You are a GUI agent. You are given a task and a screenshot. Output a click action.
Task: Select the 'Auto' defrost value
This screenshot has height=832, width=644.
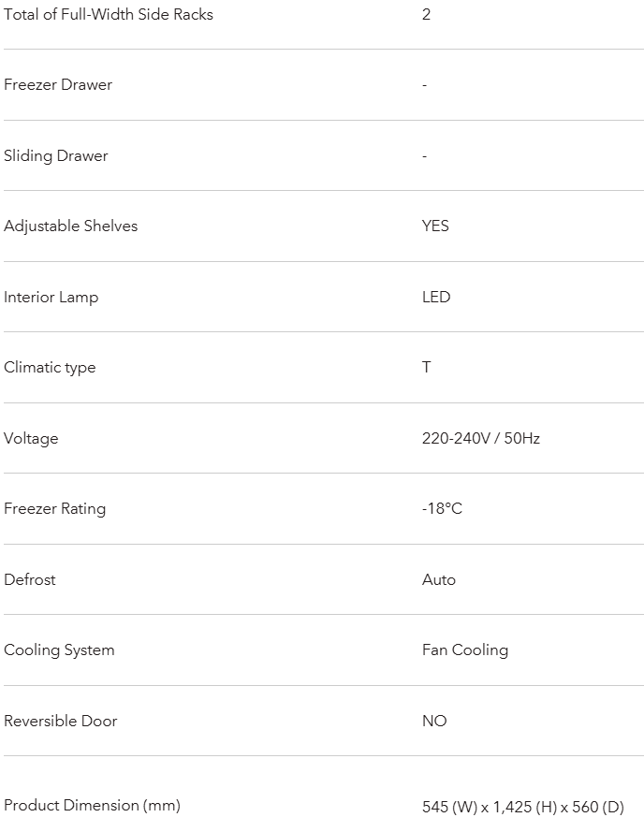point(439,579)
